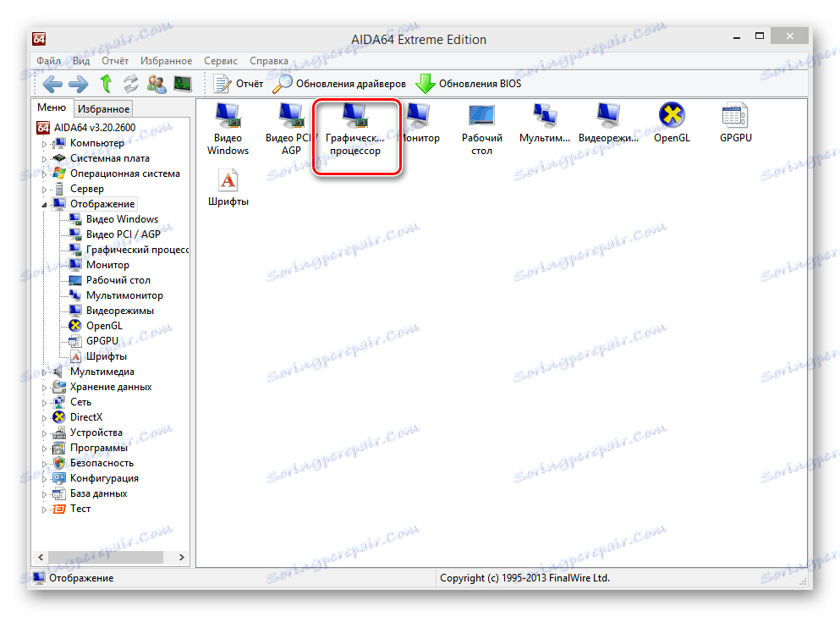The width and height of the screenshot is (840, 617).
Task: Expand the Операционная система tree node
Action: [x=45, y=174]
